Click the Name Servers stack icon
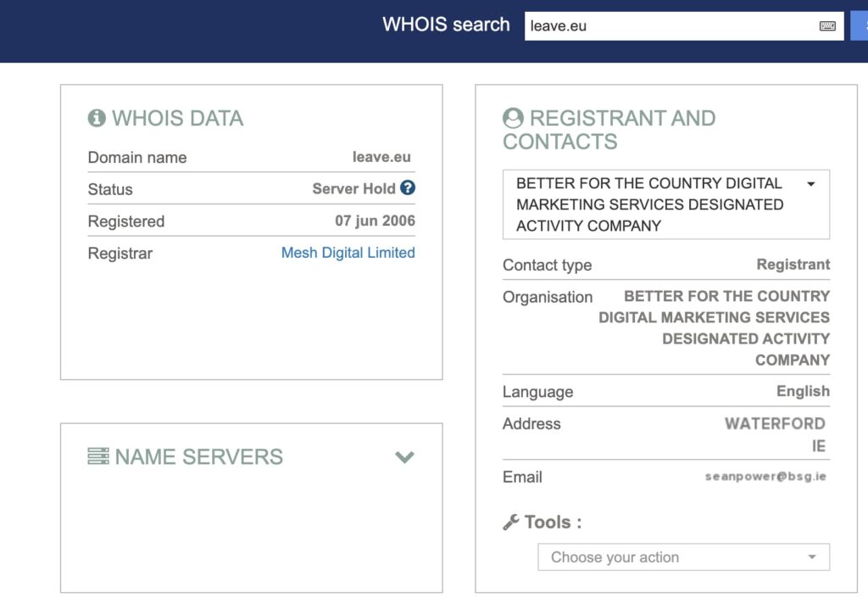This screenshot has width=868, height=598. (98, 456)
